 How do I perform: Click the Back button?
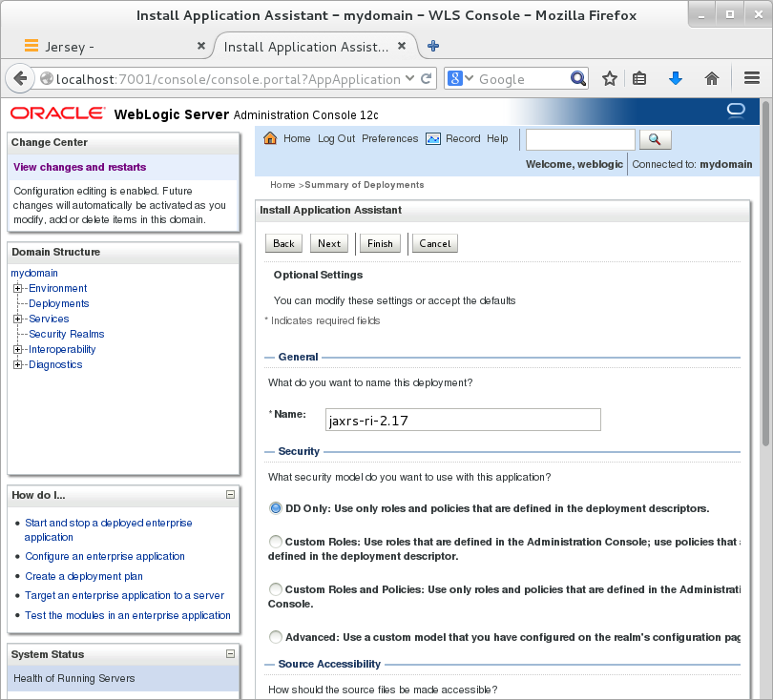284,243
